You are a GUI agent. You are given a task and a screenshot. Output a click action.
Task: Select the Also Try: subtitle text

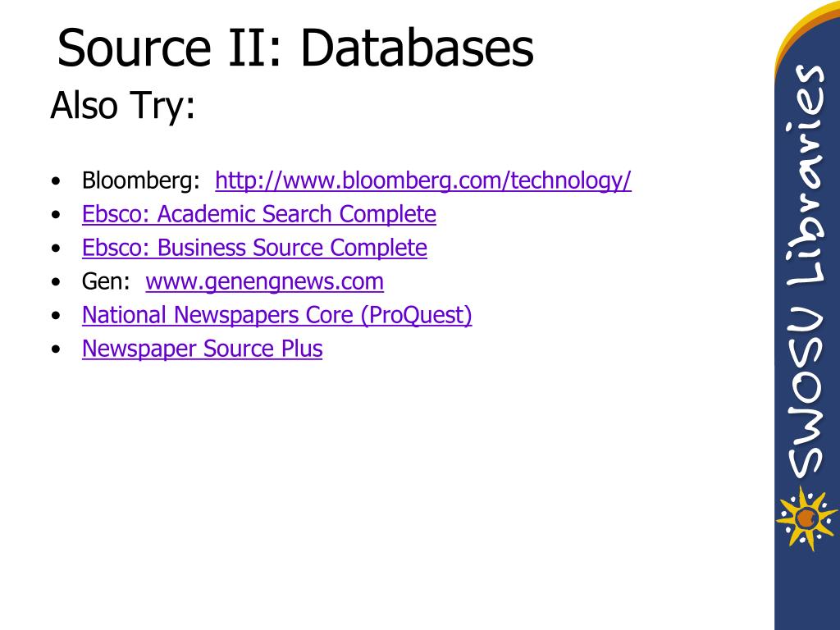[123, 105]
